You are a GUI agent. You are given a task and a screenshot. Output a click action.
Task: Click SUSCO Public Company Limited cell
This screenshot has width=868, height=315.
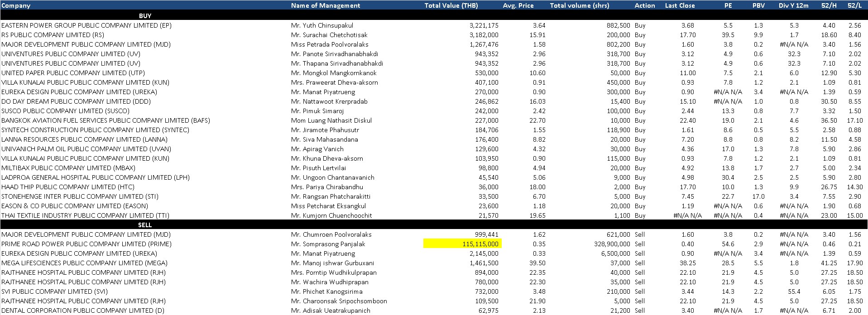65,111
